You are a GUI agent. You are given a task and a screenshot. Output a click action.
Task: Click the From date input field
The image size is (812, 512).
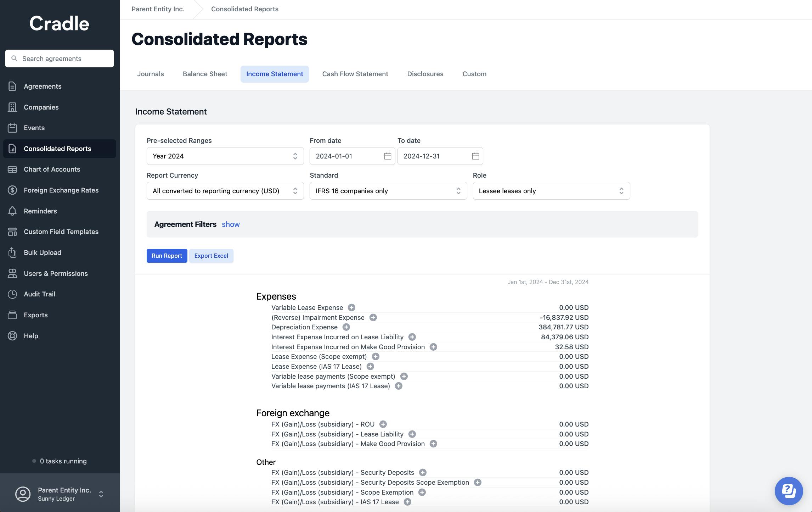tap(353, 156)
